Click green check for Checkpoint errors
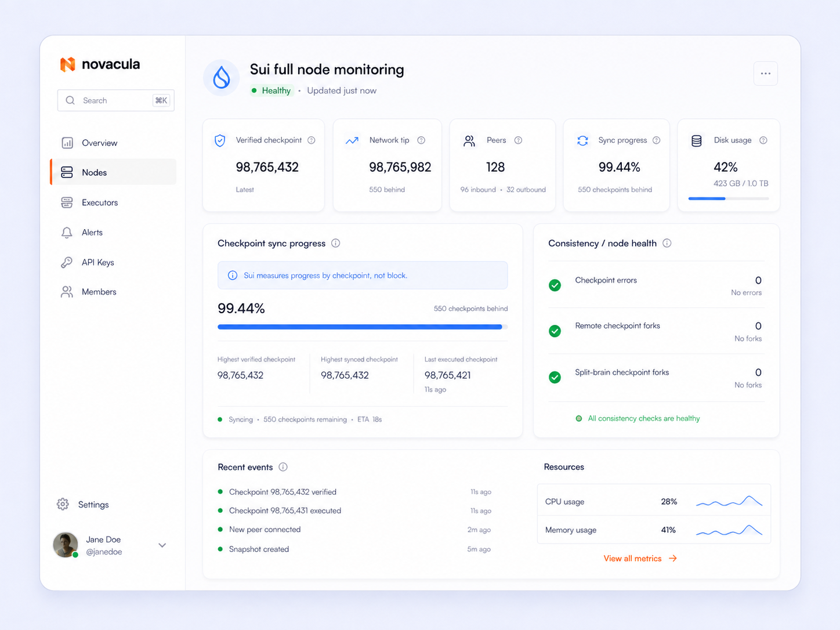 (555, 285)
